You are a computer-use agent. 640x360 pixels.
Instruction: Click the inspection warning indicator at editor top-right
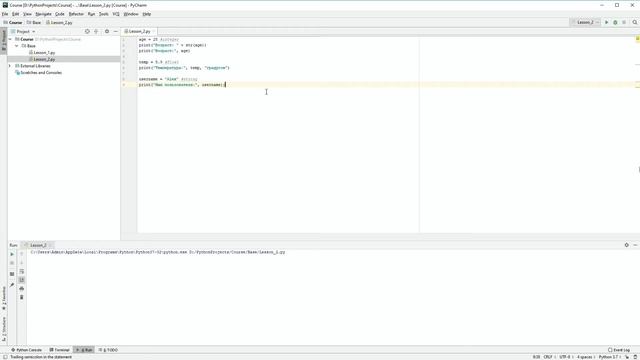coord(637,39)
